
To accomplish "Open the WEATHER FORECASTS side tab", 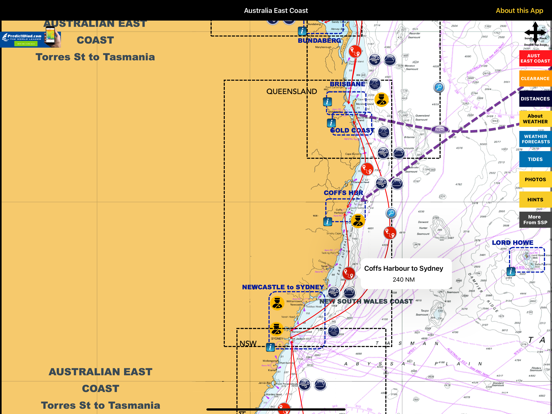I will (x=535, y=139).
